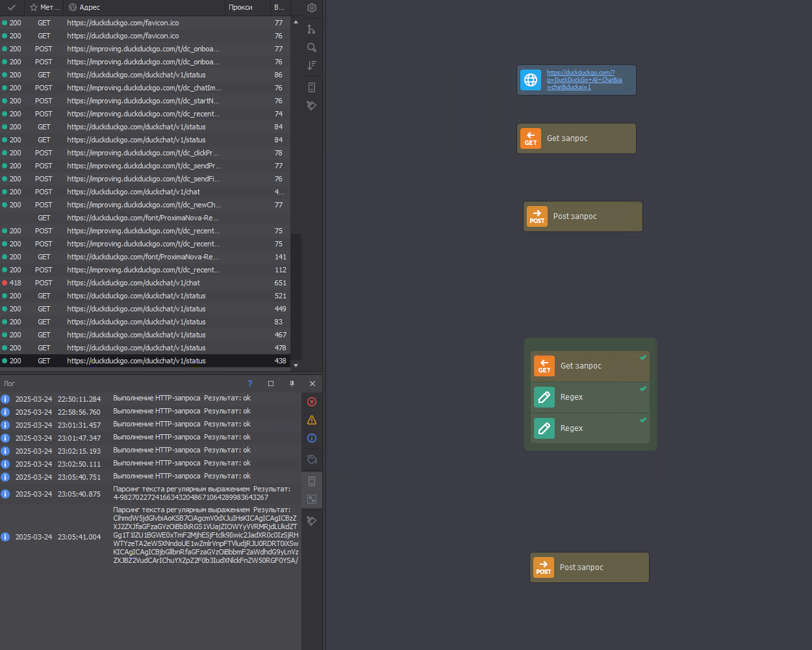Open the duckduckgo.com/?q=DuckDuckGo+AI+Chat link
Image resolution: width=812 pixels, height=650 pixels.
585,80
